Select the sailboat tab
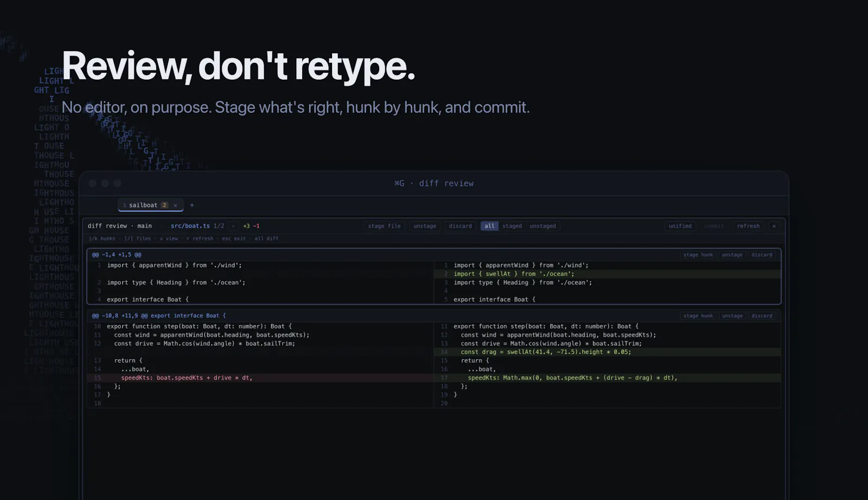This screenshot has height=500, width=868. 150,205
